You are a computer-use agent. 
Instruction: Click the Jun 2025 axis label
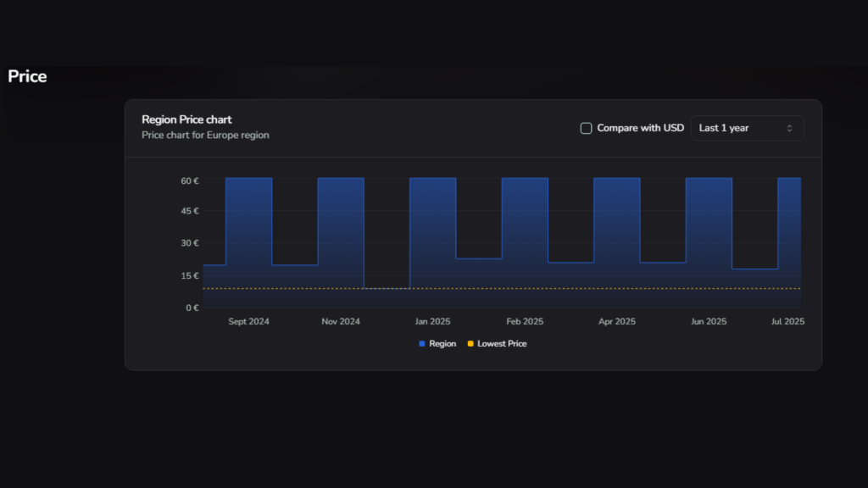click(709, 322)
